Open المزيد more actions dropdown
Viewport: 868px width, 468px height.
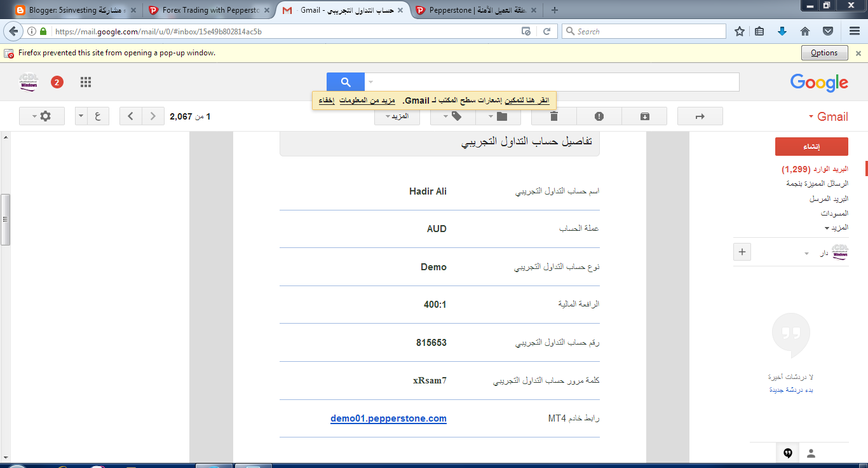[397, 116]
